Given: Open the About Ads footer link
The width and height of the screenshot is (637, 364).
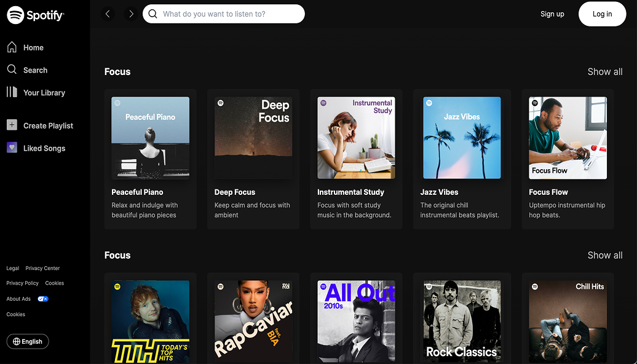Looking at the screenshot, I should [18, 299].
